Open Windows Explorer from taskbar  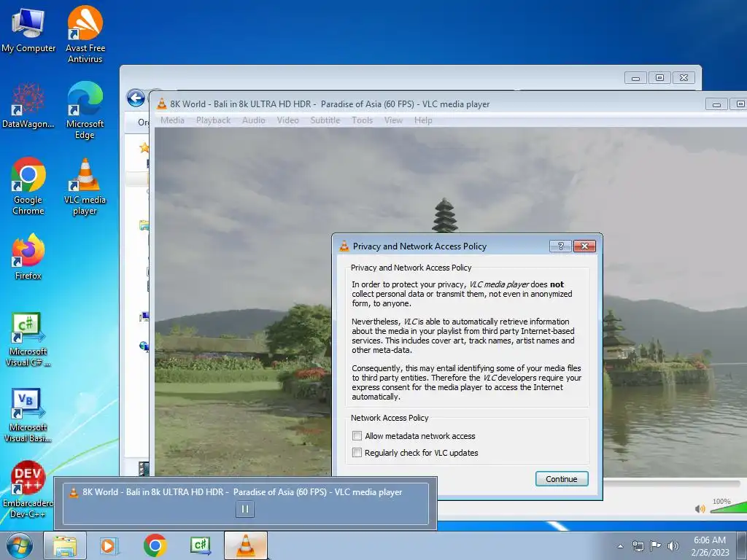65,545
